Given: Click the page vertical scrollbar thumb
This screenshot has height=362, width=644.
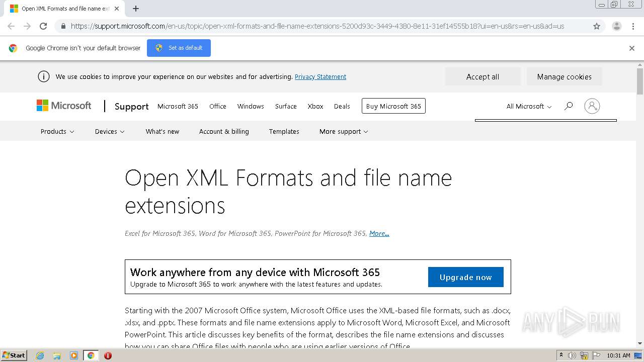Looking at the screenshot, I should (640, 80).
